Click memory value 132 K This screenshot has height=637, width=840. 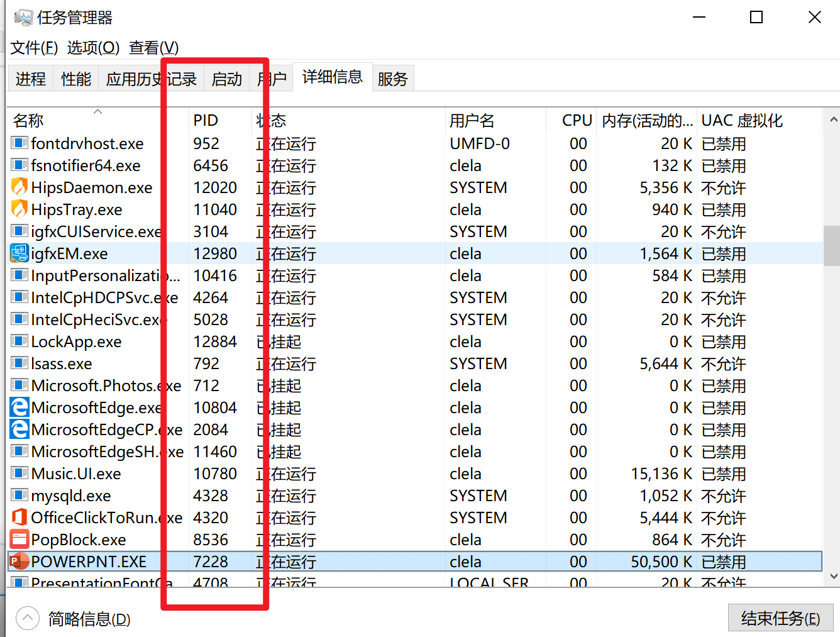pyautogui.click(x=672, y=165)
